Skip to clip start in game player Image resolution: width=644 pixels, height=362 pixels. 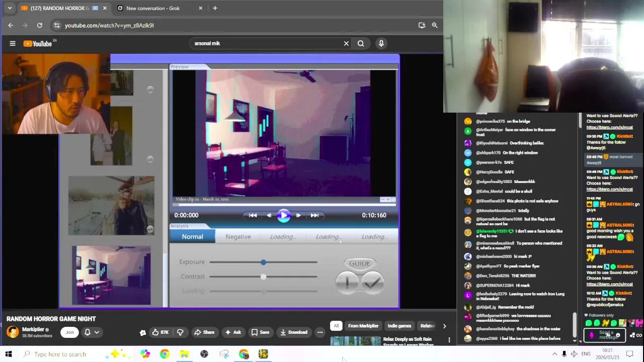[253, 215]
